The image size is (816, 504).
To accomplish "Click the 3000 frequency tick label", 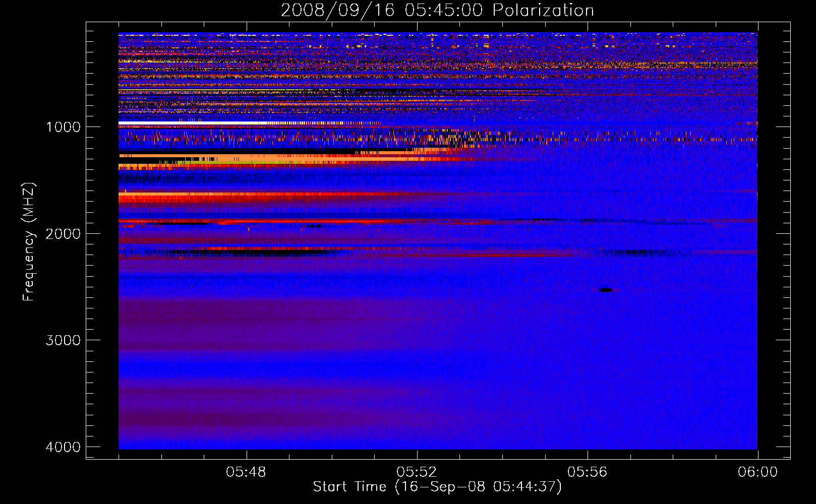I will [x=63, y=340].
